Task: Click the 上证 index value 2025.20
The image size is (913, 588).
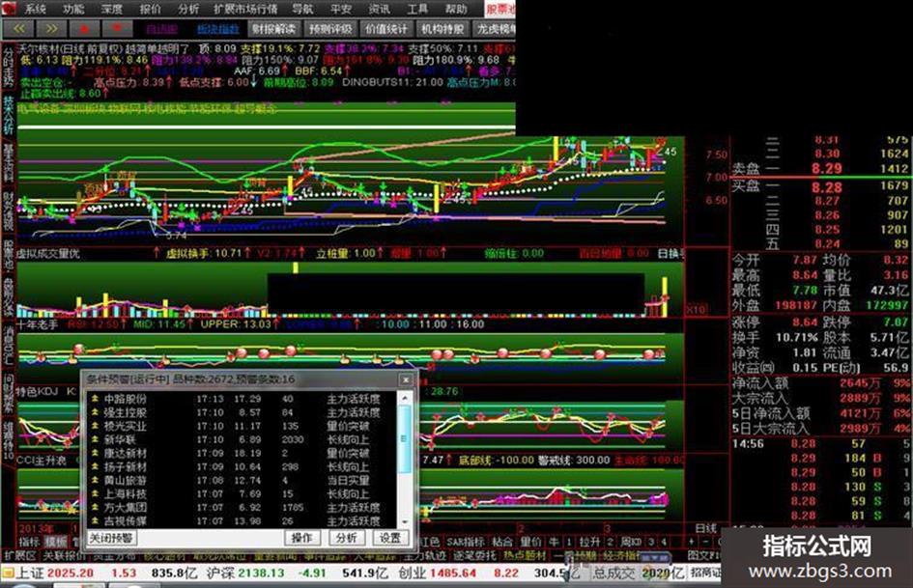Action: pyautogui.click(x=70, y=574)
